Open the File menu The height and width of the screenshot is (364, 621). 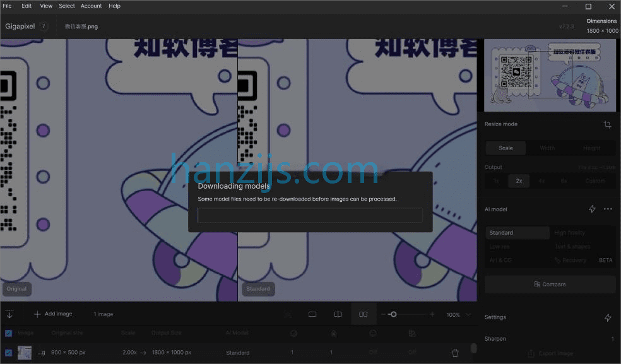[7, 6]
